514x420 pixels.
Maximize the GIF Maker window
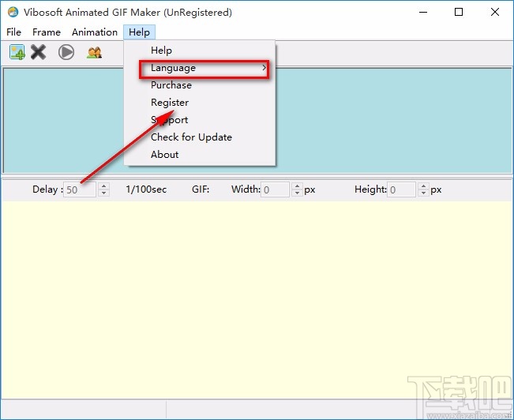(x=459, y=12)
